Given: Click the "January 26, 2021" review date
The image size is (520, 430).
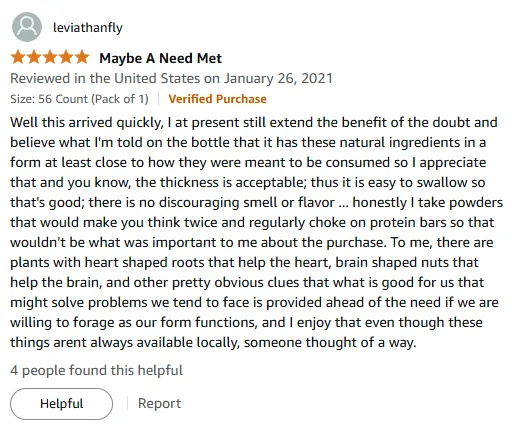Looking at the screenshot, I should click(278, 79).
